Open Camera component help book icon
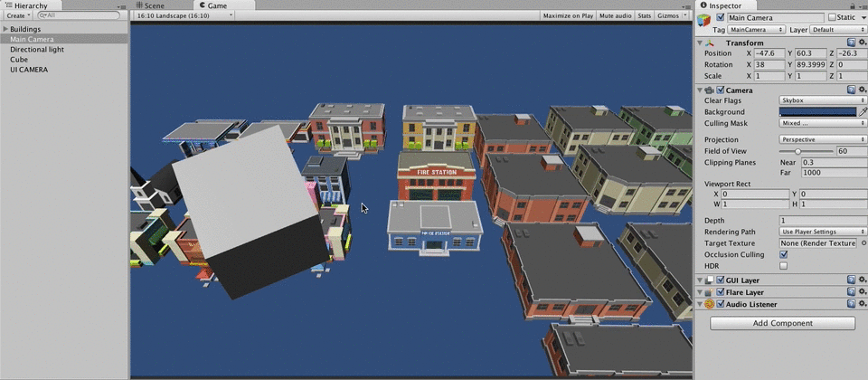Viewport: 868px width, 380px height. click(851, 90)
